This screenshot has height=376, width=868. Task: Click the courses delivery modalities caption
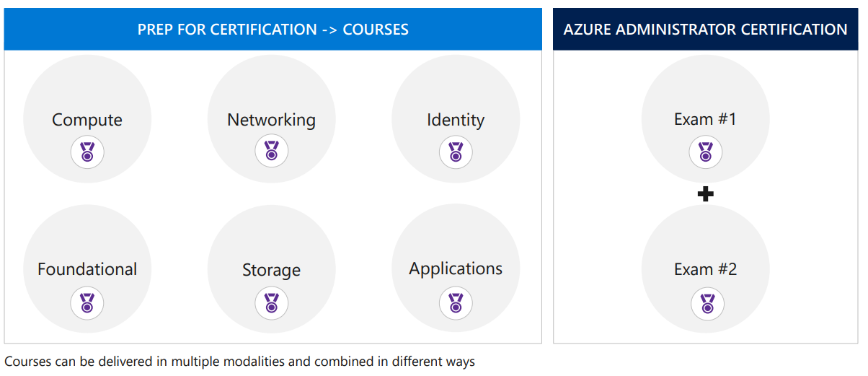pyautogui.click(x=240, y=362)
